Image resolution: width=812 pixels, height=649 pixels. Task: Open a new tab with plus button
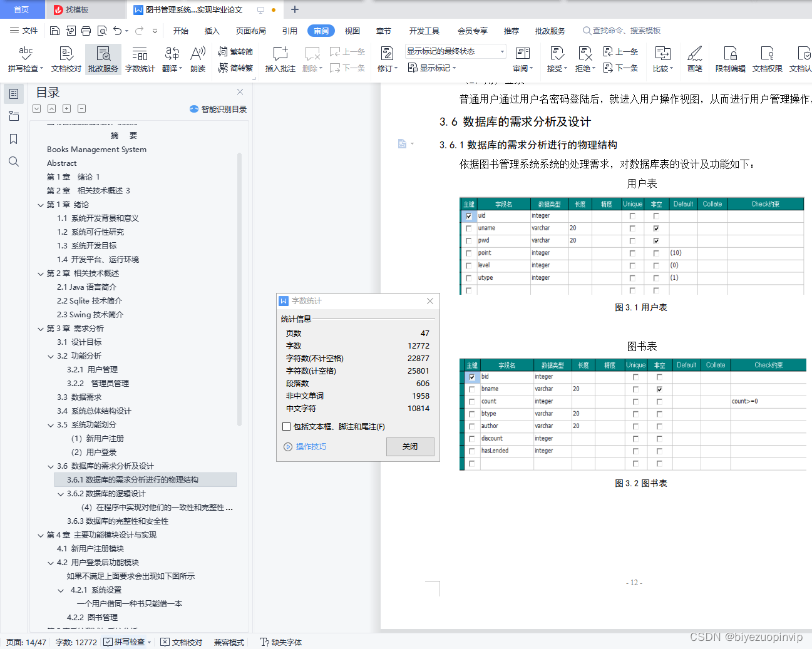[x=295, y=9]
